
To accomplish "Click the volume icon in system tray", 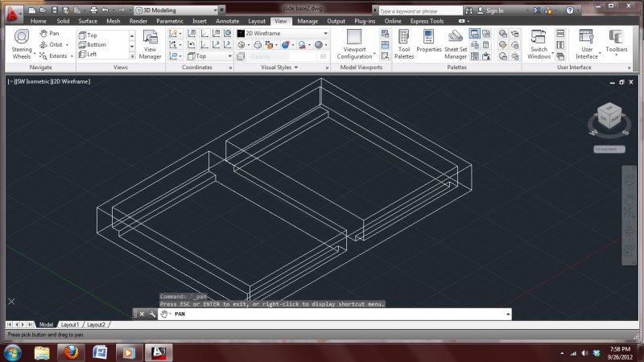I will point(584,353).
